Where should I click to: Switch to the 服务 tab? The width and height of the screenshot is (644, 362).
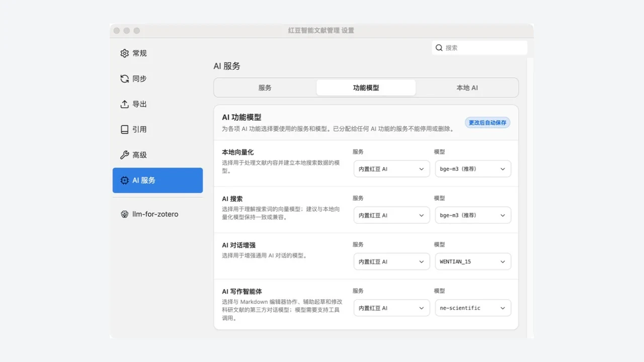[265, 87]
